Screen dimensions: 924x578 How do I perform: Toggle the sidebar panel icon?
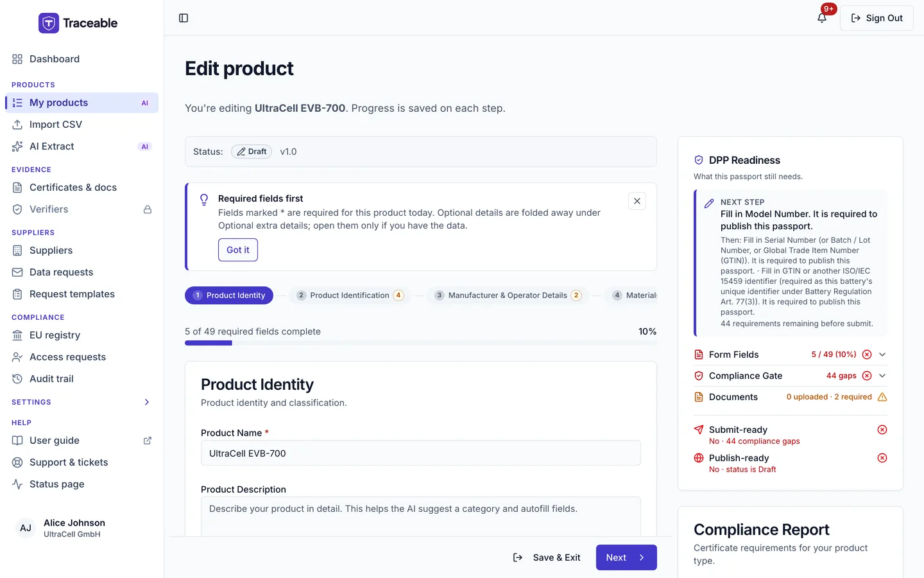[184, 18]
